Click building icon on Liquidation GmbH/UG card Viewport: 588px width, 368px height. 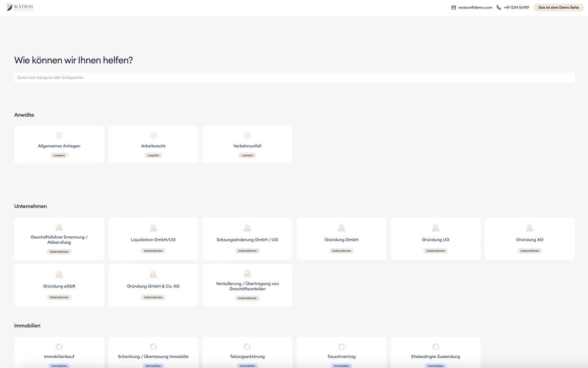click(153, 228)
